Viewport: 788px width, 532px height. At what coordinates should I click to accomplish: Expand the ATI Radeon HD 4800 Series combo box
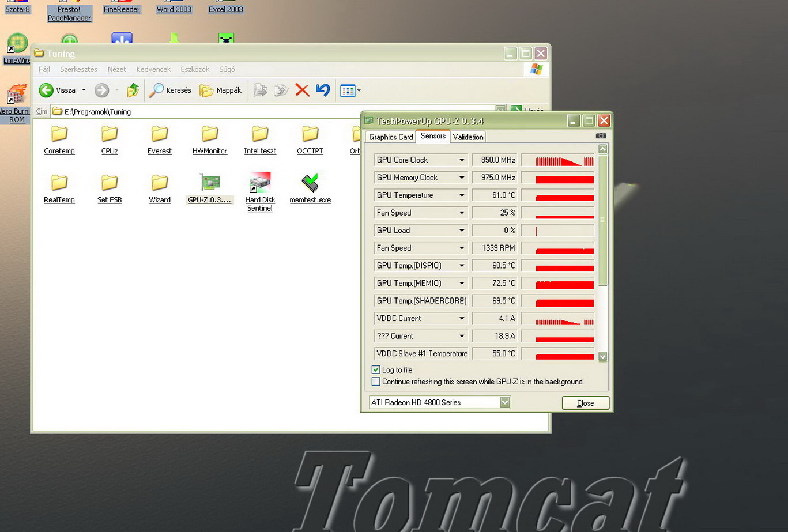pyautogui.click(x=504, y=402)
